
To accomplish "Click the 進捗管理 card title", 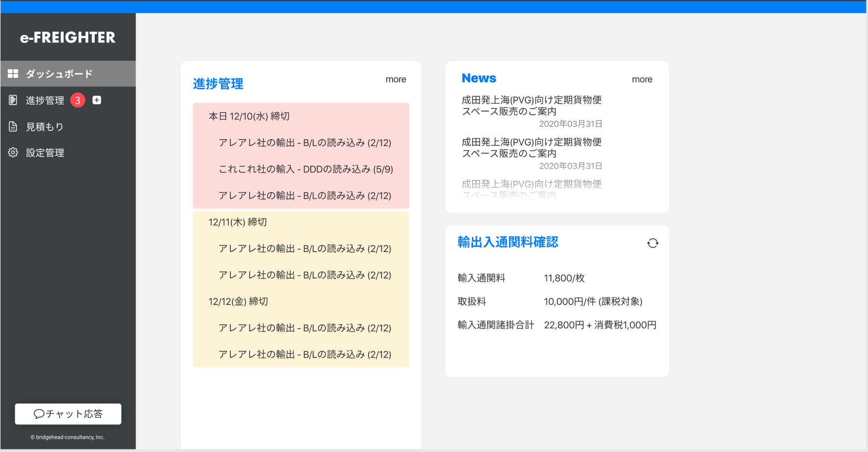I will pos(218,84).
